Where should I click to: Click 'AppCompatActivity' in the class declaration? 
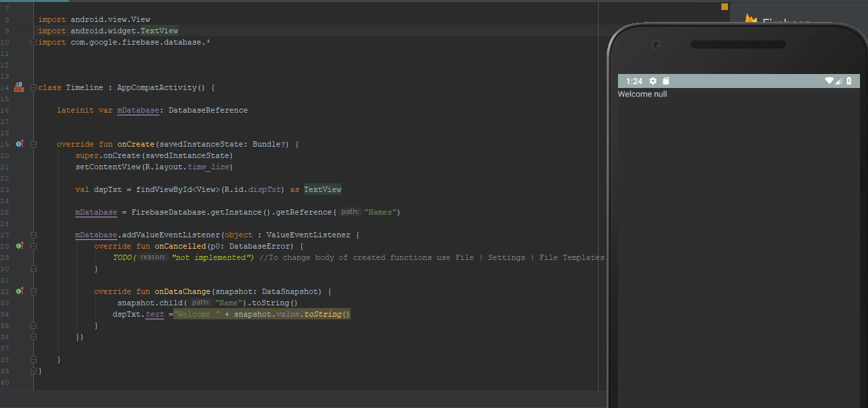(x=157, y=87)
